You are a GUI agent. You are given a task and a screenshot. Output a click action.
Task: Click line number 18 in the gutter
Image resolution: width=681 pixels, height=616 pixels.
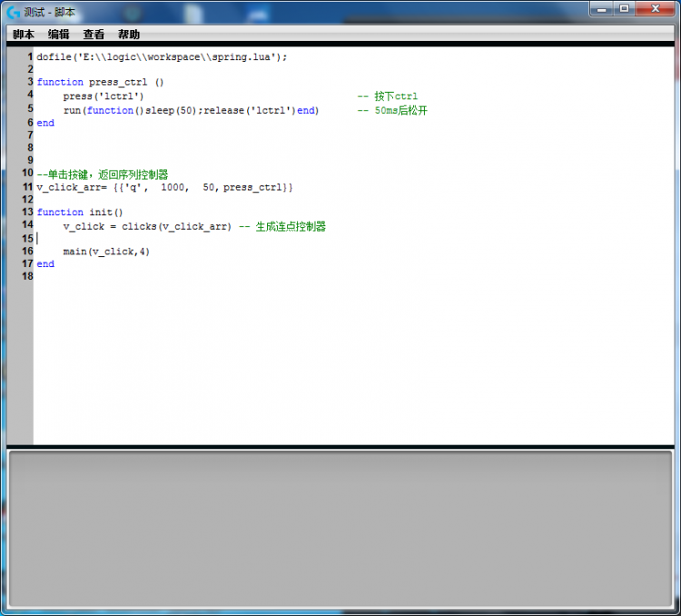point(27,276)
